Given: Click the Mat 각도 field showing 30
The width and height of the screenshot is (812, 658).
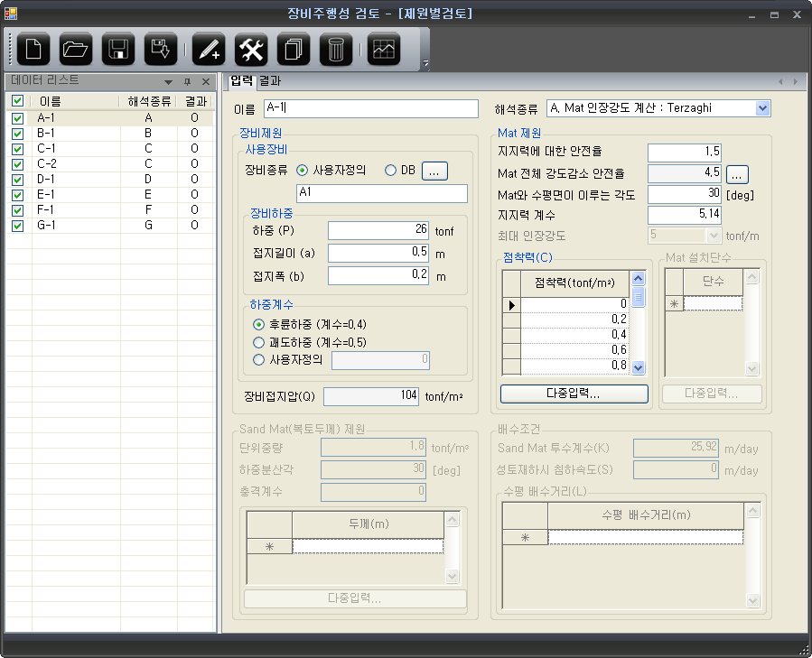Looking at the screenshot, I should 685,195.
